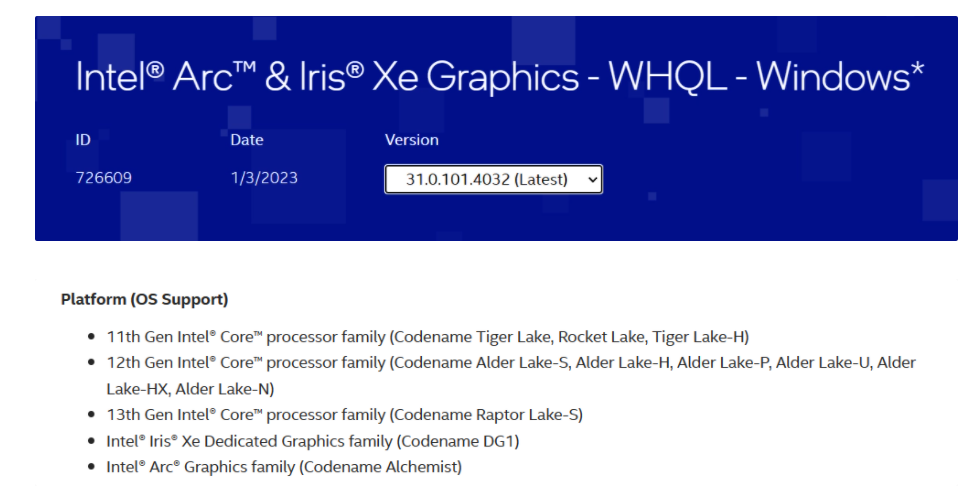Click the bullet before 11th Gen entry
Image resolution: width=976 pixels, height=487 pixels.
click(92, 337)
